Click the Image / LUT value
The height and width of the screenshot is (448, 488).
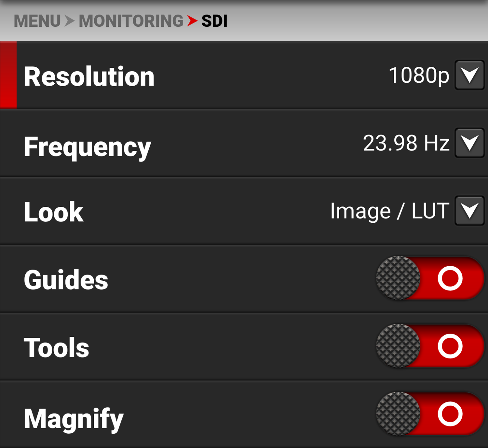pyautogui.click(x=390, y=211)
